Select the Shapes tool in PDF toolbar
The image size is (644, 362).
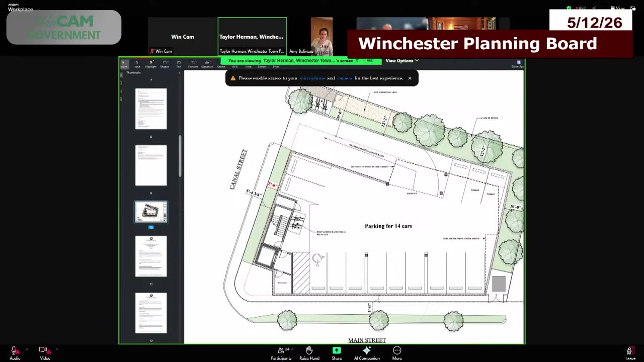[165, 64]
